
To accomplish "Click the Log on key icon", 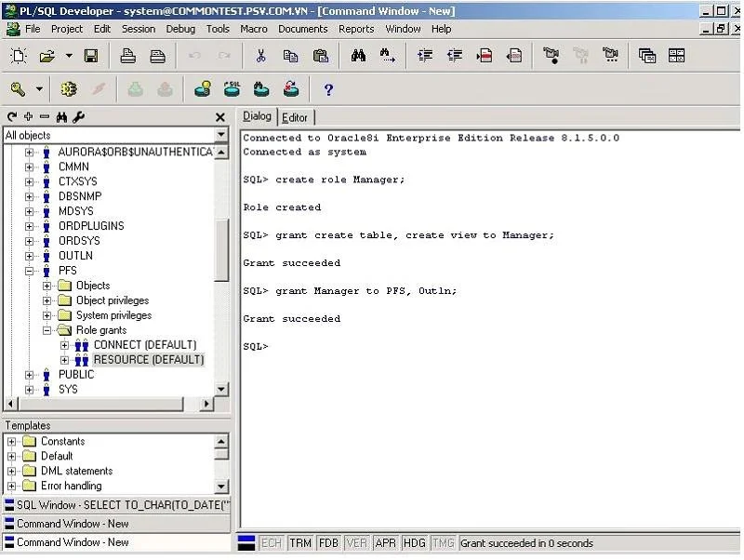I will [x=18, y=89].
